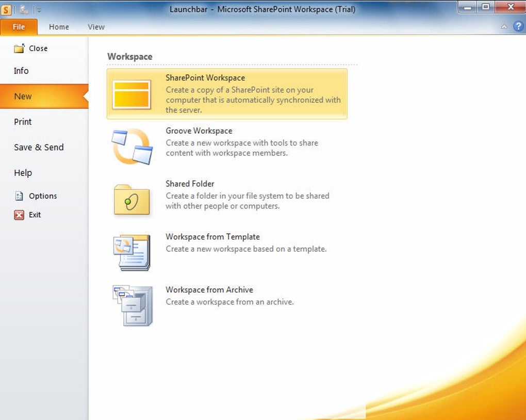Click the SharePoint Workspace tile icon

tap(131, 94)
